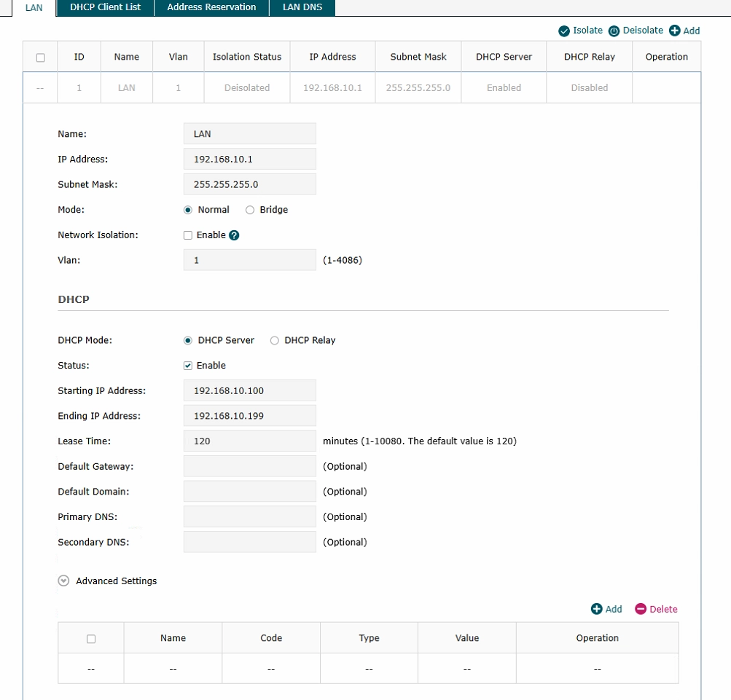Click the Deisolate power icon
This screenshot has height=700, width=731.
(614, 31)
